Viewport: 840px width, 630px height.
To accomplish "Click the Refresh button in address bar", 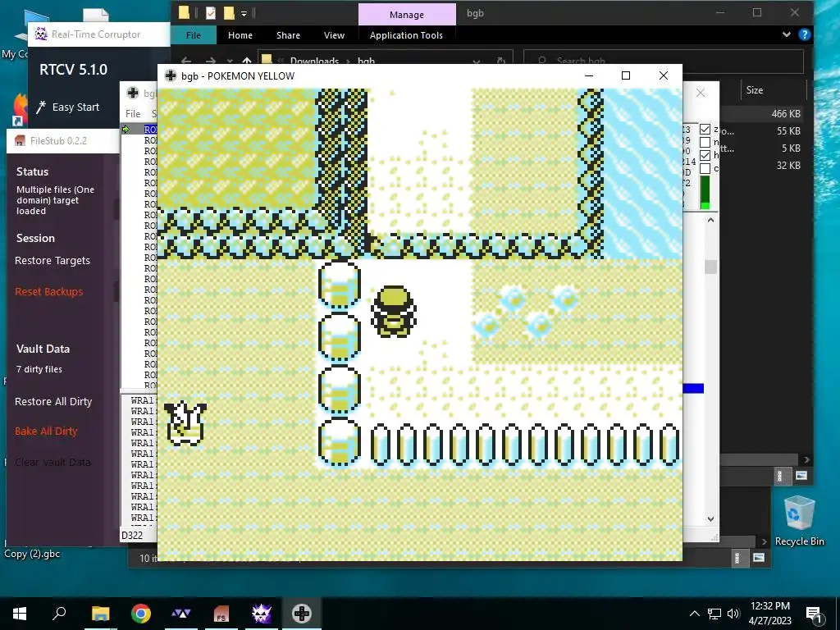I will pyautogui.click(x=501, y=61).
